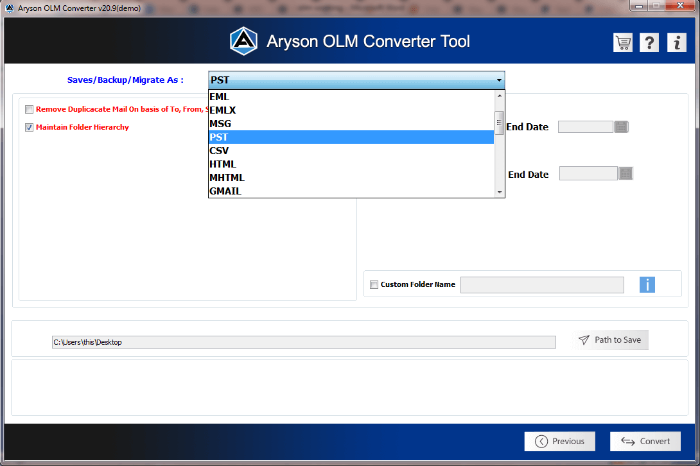This screenshot has height=466, width=700.
Task: Choose EMLX from the format list
Action: tap(351, 110)
